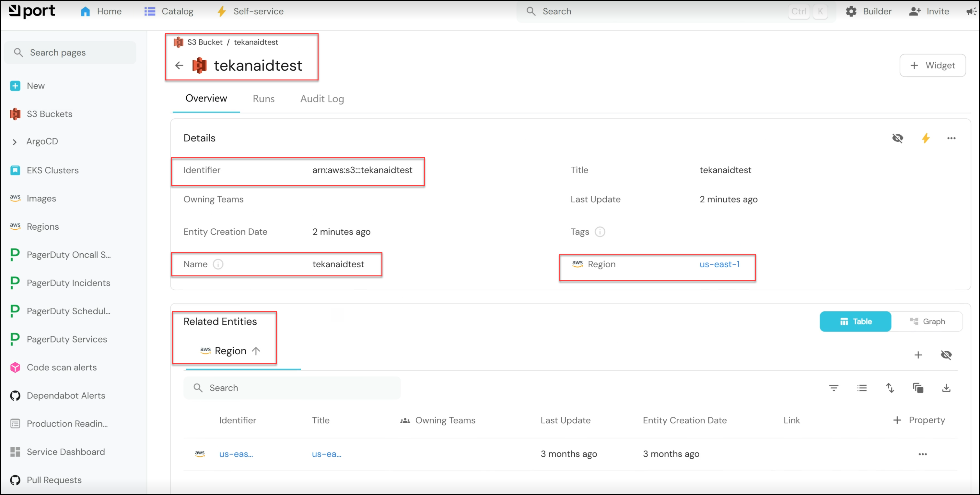Click the Title column header
This screenshot has height=495, width=980.
320,420
